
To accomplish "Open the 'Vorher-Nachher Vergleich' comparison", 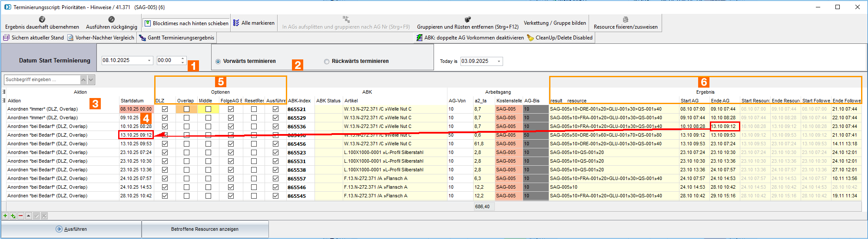I will pyautogui.click(x=101, y=38).
